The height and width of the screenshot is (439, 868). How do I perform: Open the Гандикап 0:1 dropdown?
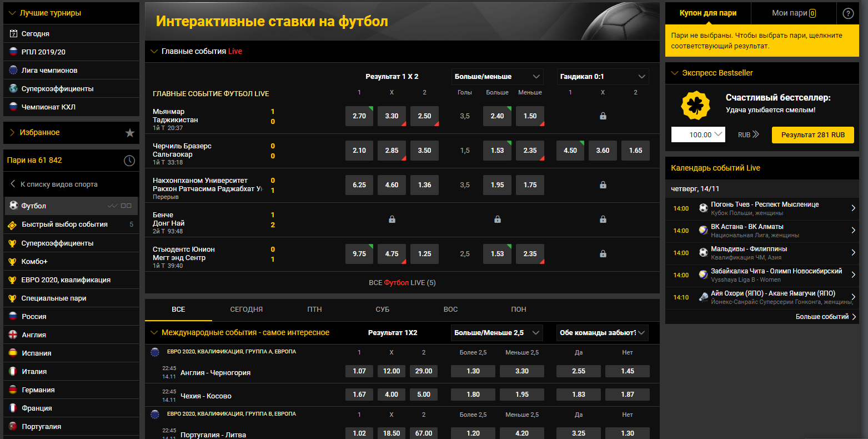click(x=603, y=77)
